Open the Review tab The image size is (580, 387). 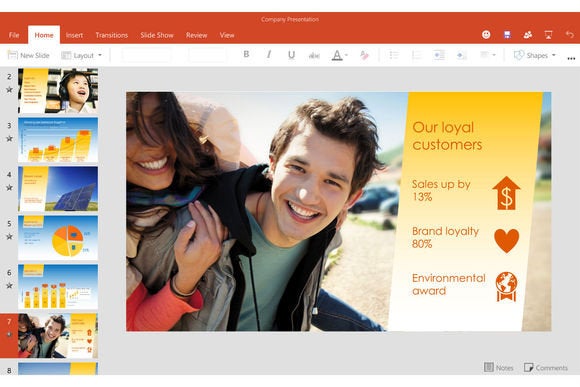196,35
